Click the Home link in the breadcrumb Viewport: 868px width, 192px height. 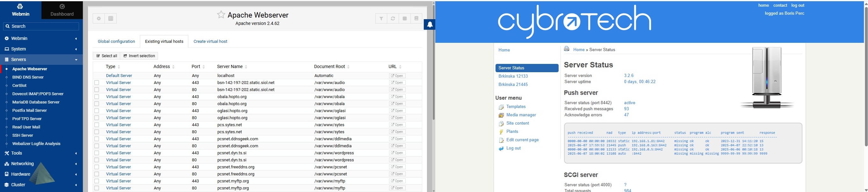click(x=579, y=50)
